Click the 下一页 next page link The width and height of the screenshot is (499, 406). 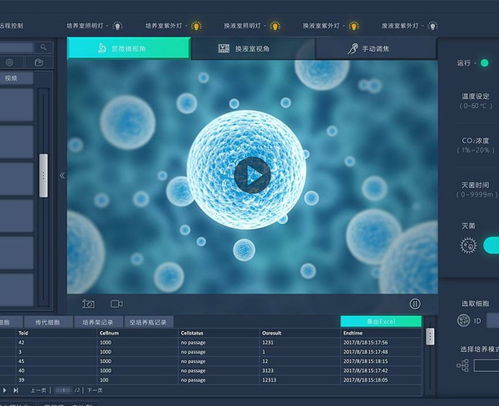tap(95, 390)
